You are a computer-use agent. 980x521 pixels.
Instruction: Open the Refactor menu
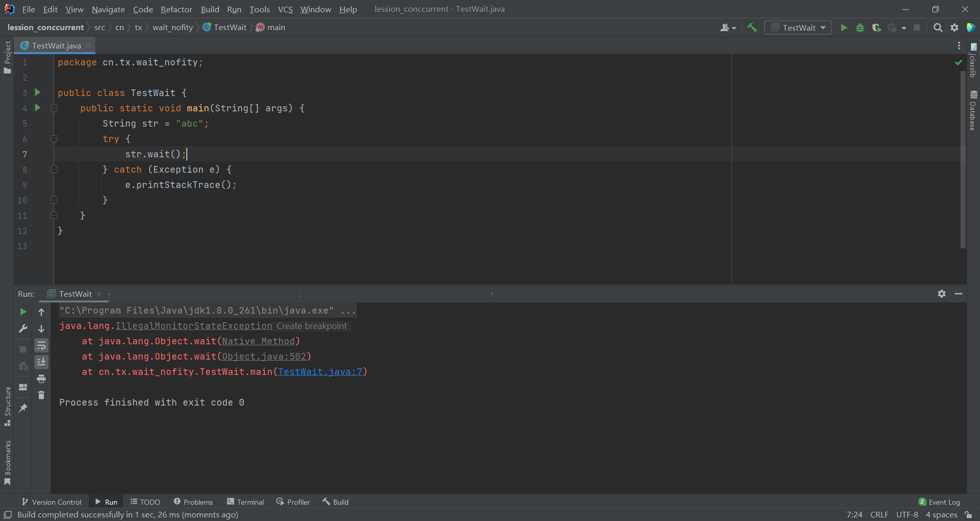pos(177,9)
